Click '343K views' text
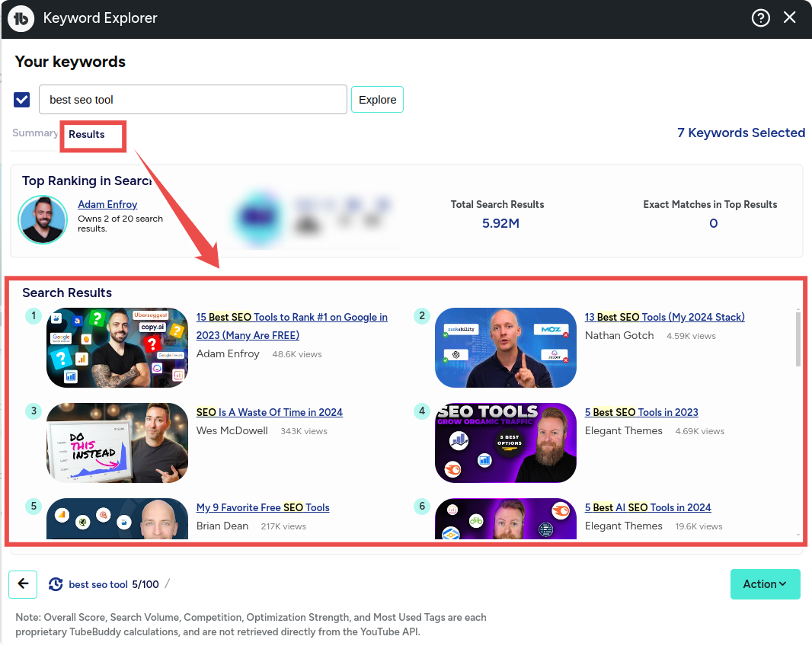The height and width of the screenshot is (649, 812). tap(304, 431)
